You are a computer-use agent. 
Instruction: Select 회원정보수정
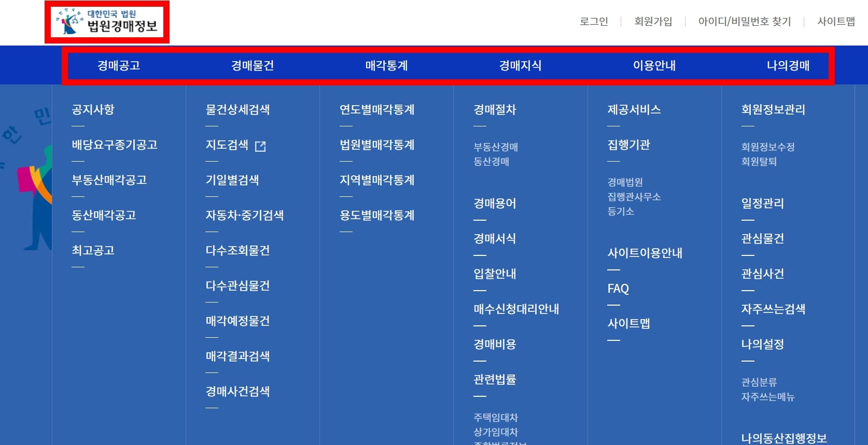tap(768, 147)
